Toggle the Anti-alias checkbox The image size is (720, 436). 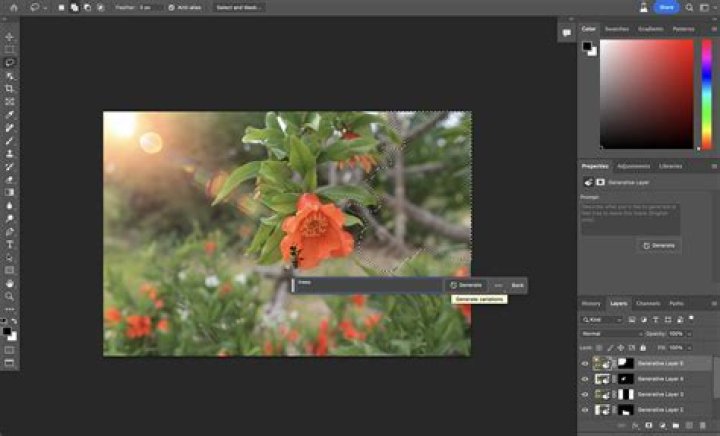(x=172, y=7)
